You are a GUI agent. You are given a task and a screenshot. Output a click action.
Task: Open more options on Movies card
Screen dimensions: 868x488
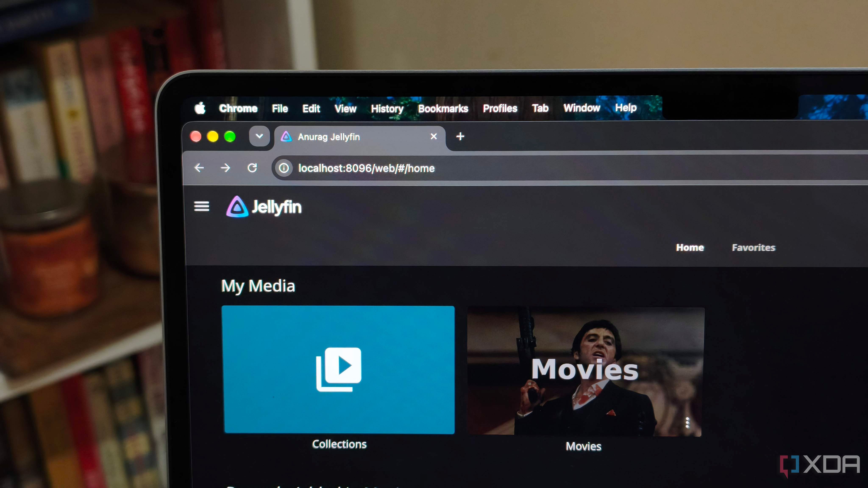tap(687, 423)
